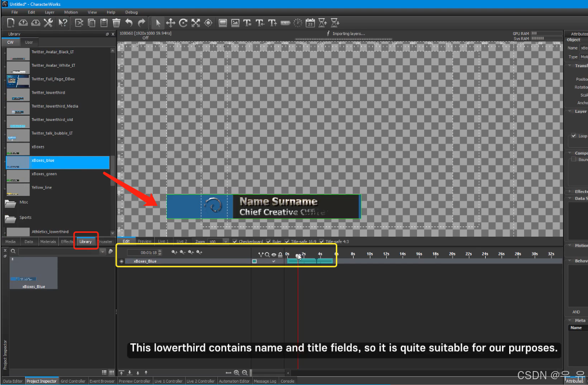588x385 pixels.
Task: Switch to the Materials tab
Action: click(48, 241)
